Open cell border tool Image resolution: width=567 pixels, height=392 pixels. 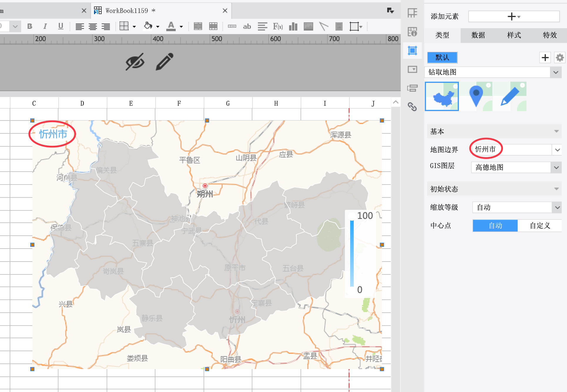click(x=124, y=26)
